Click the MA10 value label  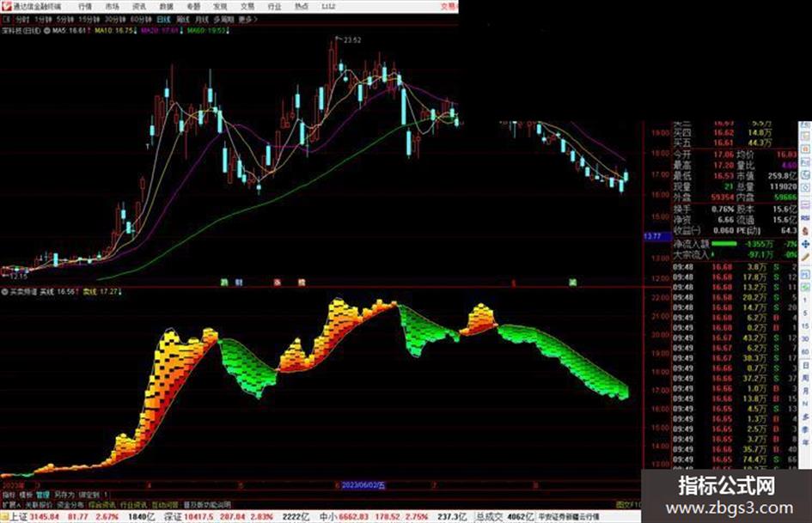(x=115, y=31)
